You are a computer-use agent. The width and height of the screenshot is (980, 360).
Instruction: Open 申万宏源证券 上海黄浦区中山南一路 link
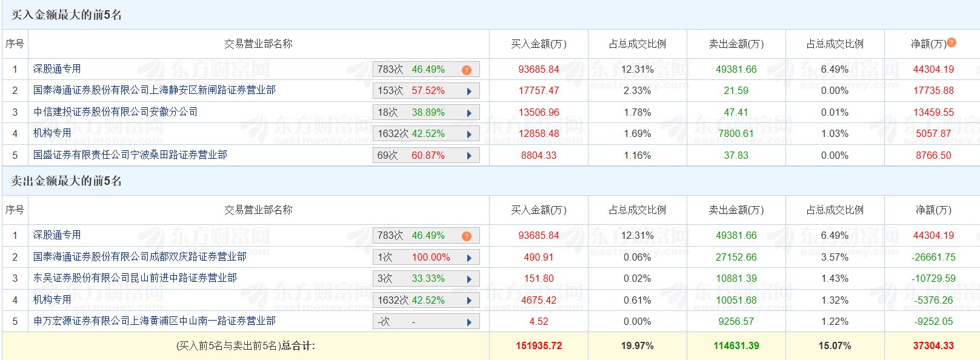coord(154,321)
